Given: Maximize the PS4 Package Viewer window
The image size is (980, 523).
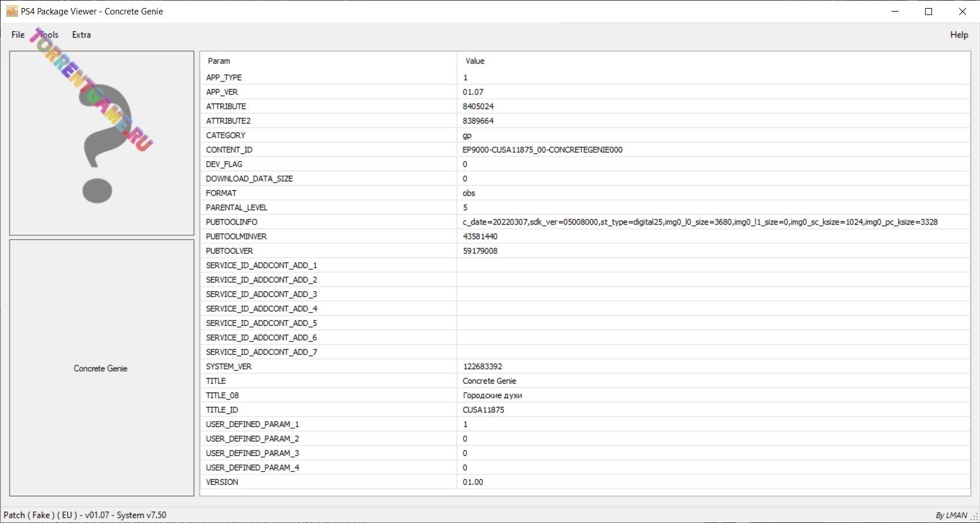Looking at the screenshot, I should tap(929, 12).
